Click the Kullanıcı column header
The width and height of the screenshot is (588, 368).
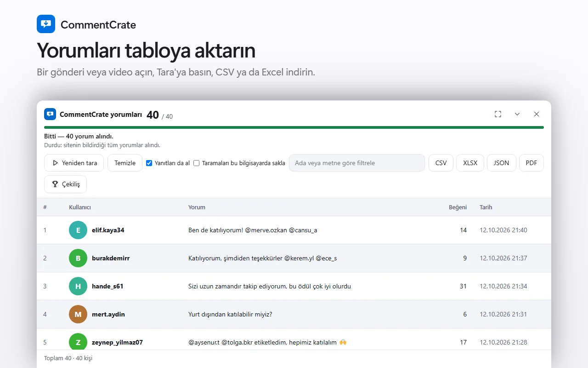coord(80,207)
